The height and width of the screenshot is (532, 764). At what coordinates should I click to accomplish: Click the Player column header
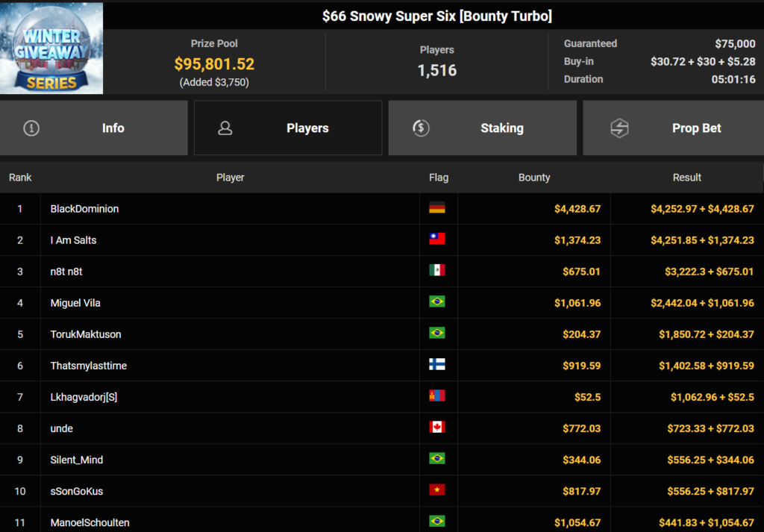[230, 178]
